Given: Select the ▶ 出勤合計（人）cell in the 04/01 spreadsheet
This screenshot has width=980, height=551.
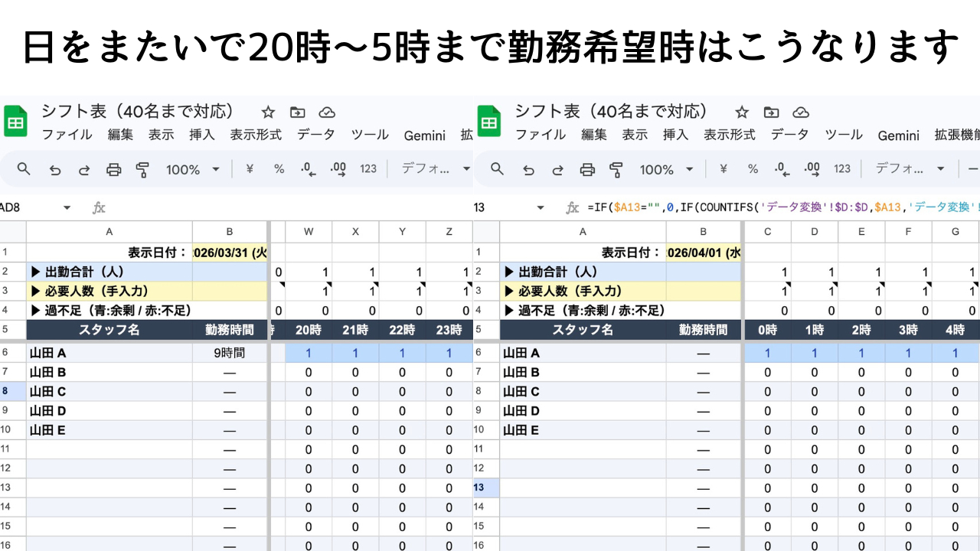Looking at the screenshot, I should 583,272.
